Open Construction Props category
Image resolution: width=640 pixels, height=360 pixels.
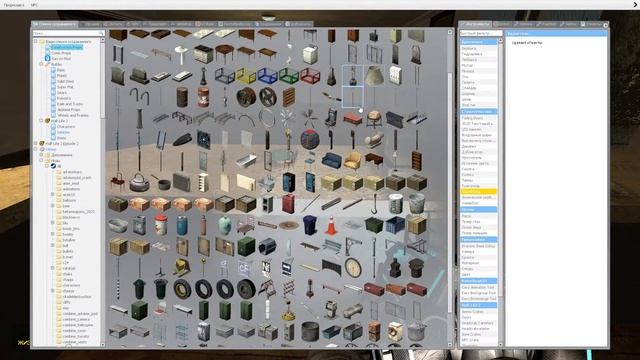pyautogui.click(x=67, y=47)
